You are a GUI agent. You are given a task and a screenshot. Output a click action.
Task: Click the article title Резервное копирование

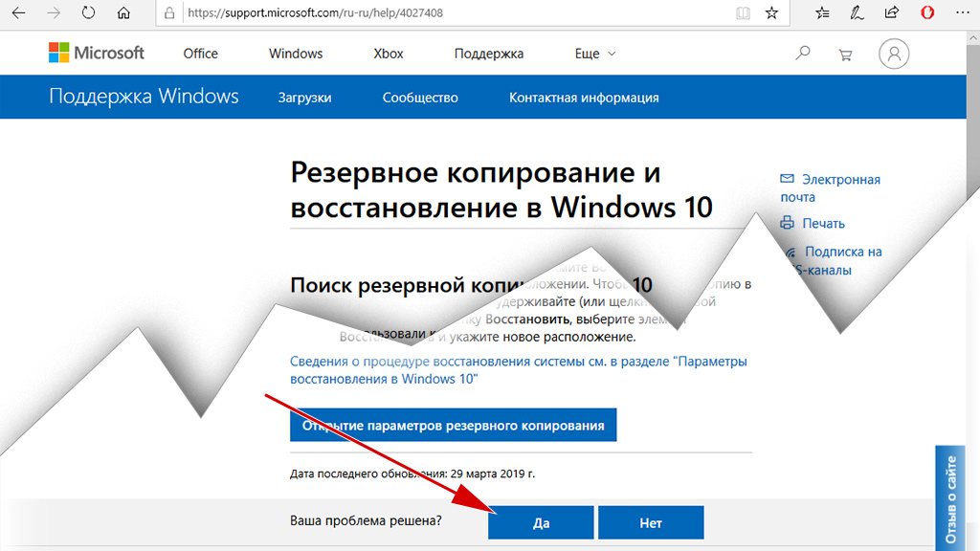(501, 190)
